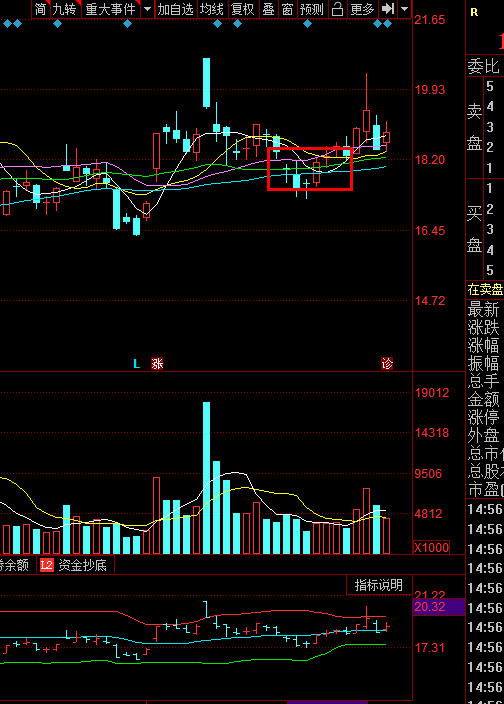Toggle the 简 simple view mode
Screen dimensions: 504x704
[40, 9]
